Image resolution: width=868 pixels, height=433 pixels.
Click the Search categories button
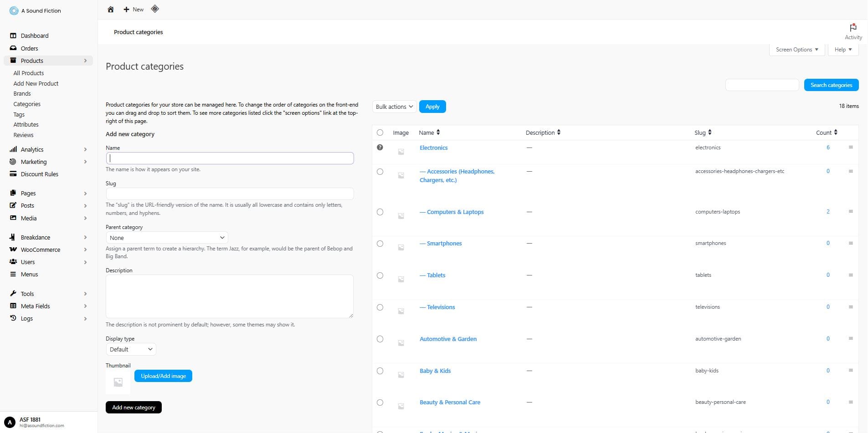[x=831, y=85]
